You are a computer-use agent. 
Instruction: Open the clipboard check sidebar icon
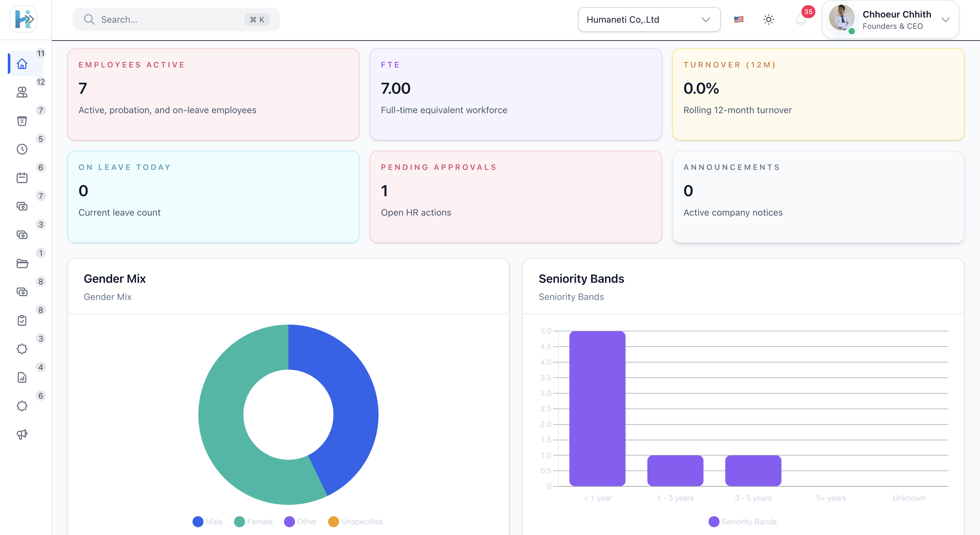coord(22,320)
